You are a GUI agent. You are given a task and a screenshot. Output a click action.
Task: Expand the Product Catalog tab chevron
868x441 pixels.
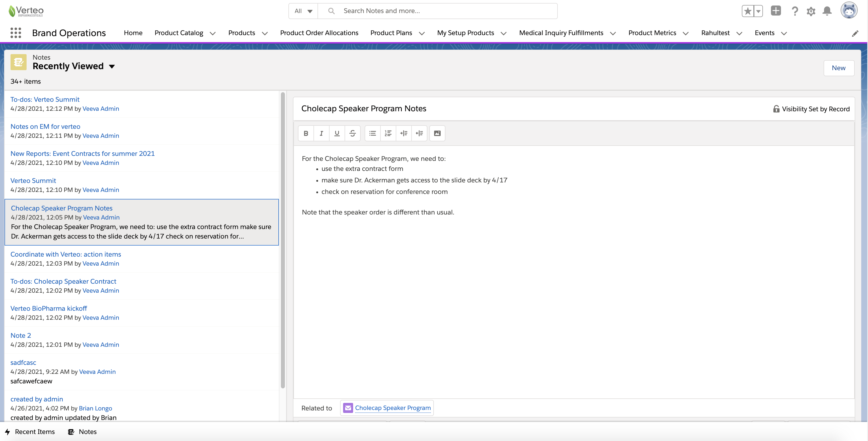213,33
